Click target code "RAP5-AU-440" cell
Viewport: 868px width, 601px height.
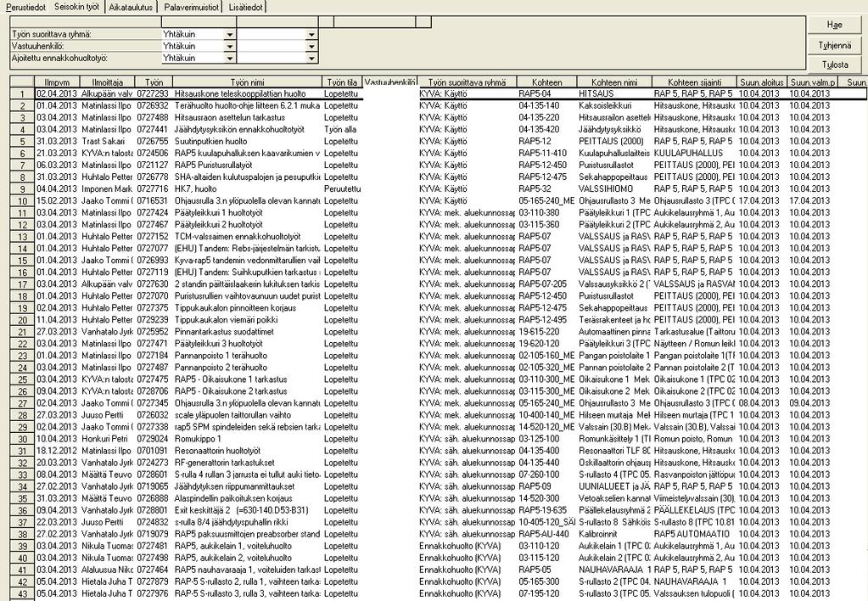[x=546, y=535]
